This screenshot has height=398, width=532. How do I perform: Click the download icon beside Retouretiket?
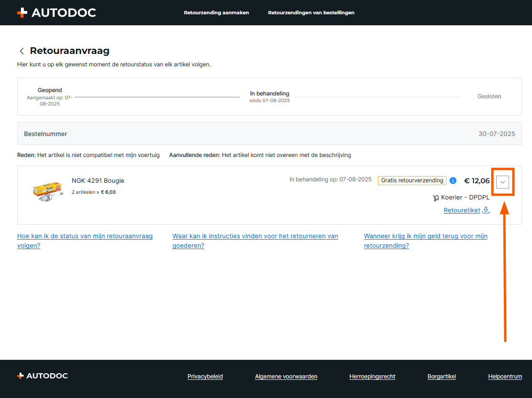486,210
